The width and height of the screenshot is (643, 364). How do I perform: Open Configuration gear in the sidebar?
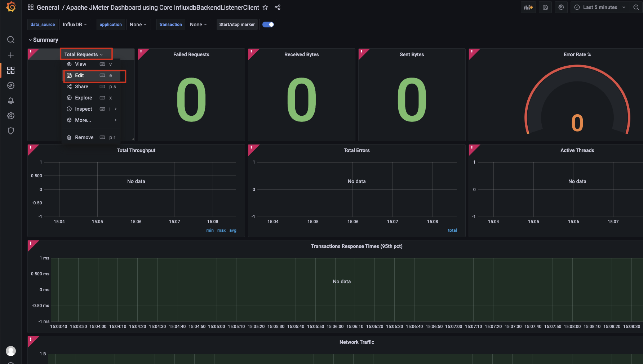click(x=11, y=116)
